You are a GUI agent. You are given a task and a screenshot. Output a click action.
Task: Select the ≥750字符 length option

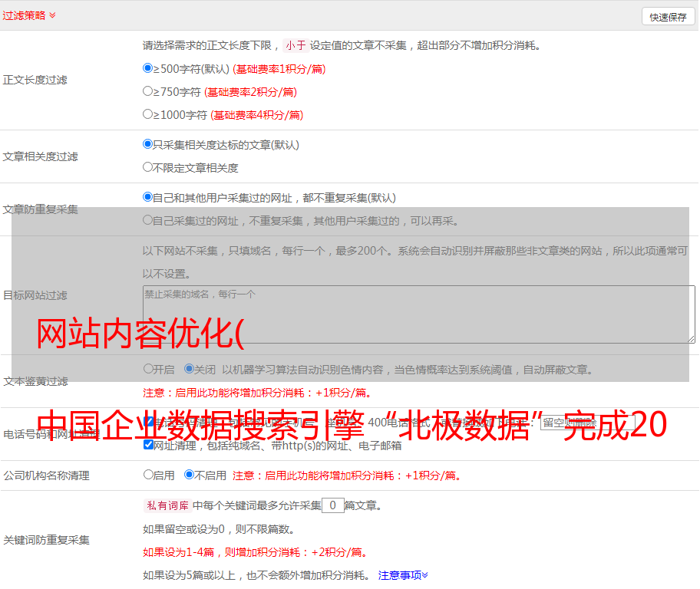click(x=148, y=91)
